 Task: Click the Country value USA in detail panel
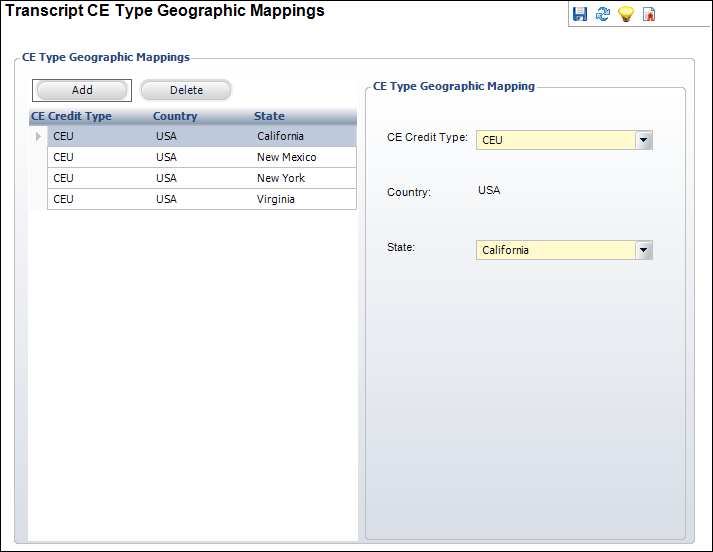tap(489, 190)
